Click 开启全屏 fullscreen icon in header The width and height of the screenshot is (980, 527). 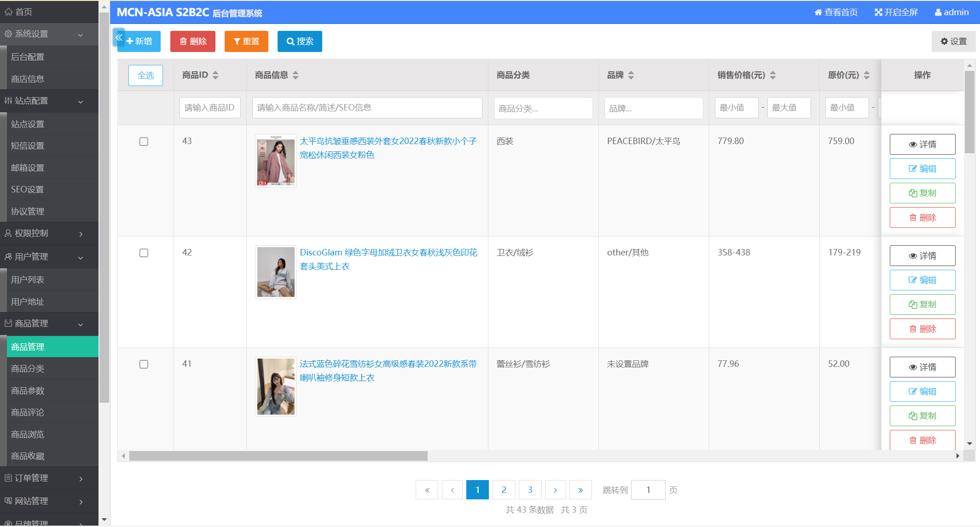pos(878,12)
